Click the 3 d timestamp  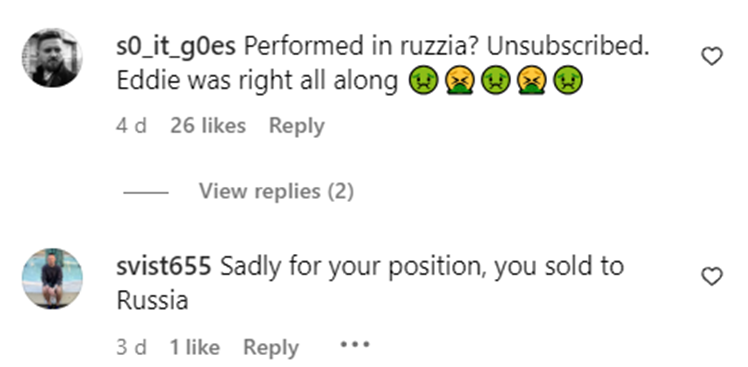(131, 347)
